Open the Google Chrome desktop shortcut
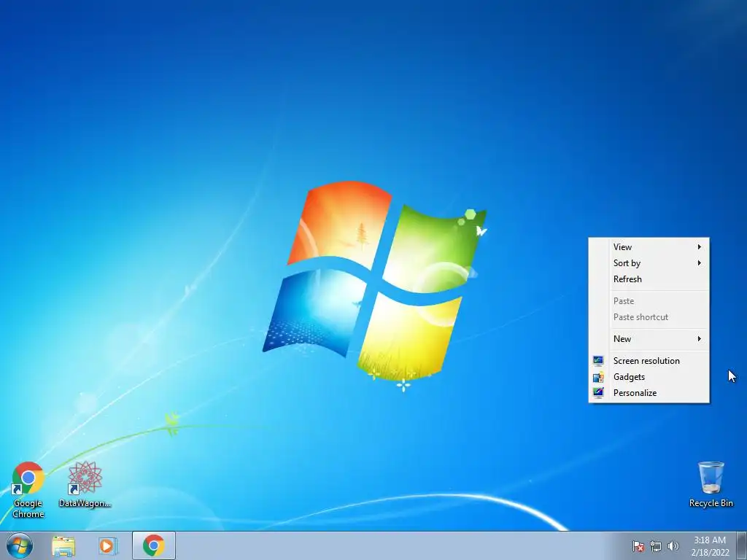 click(x=28, y=489)
